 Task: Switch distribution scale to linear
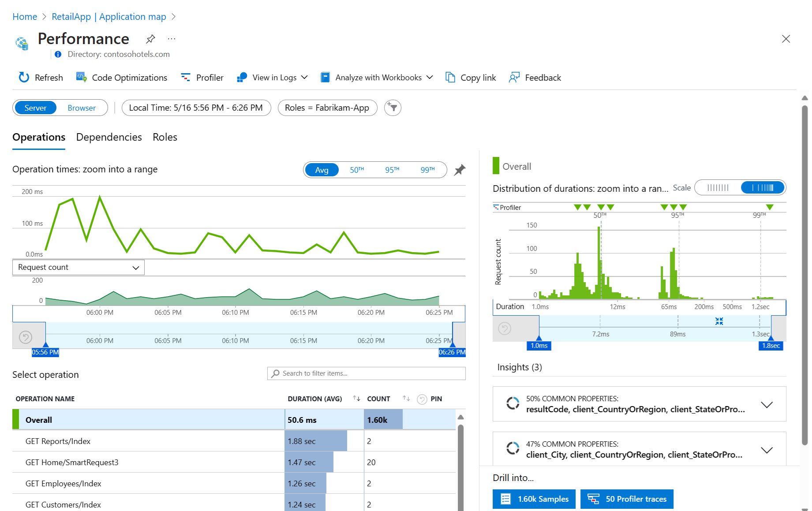[x=718, y=188]
